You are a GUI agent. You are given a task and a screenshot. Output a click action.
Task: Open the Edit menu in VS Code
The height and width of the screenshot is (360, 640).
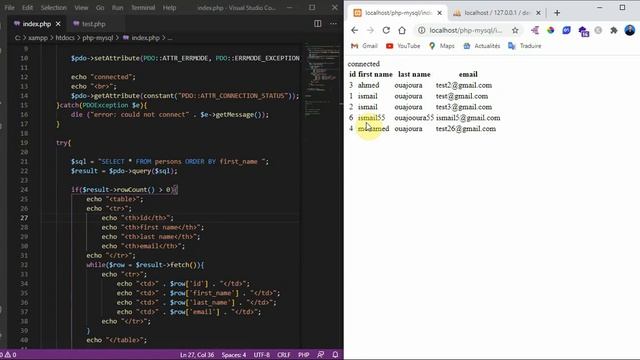point(27,7)
